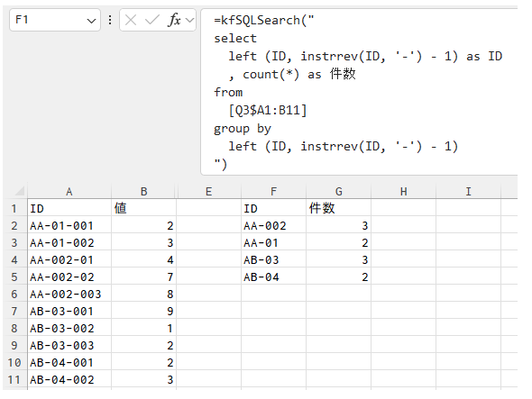Click inside the formula bar text
The height and width of the screenshot is (399, 532).
[x=359, y=92]
